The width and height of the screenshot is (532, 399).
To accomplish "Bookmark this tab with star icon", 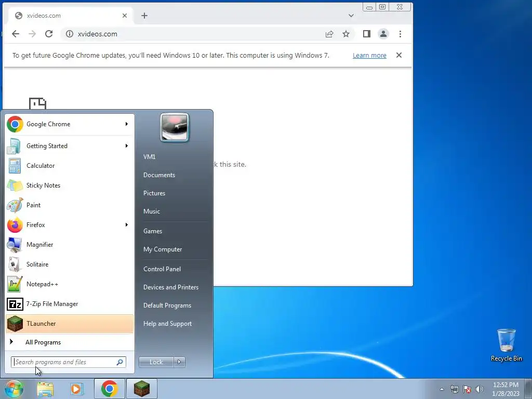I will coord(345,34).
